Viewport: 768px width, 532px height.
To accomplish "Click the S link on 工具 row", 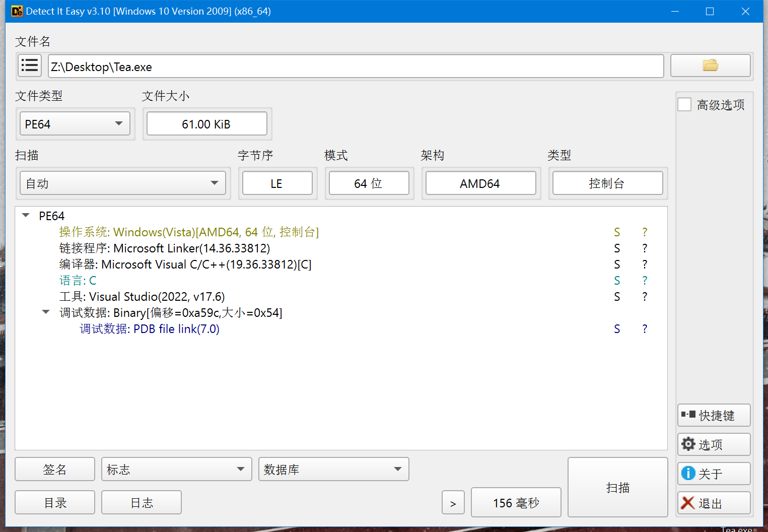I will pos(617,296).
